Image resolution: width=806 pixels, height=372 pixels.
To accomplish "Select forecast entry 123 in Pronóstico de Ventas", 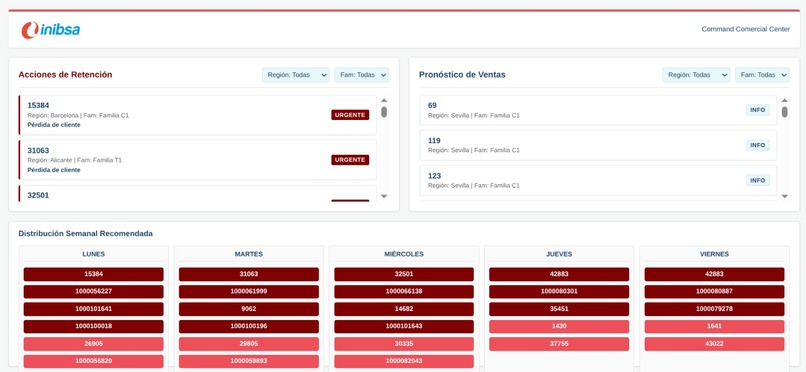I will 598,180.
